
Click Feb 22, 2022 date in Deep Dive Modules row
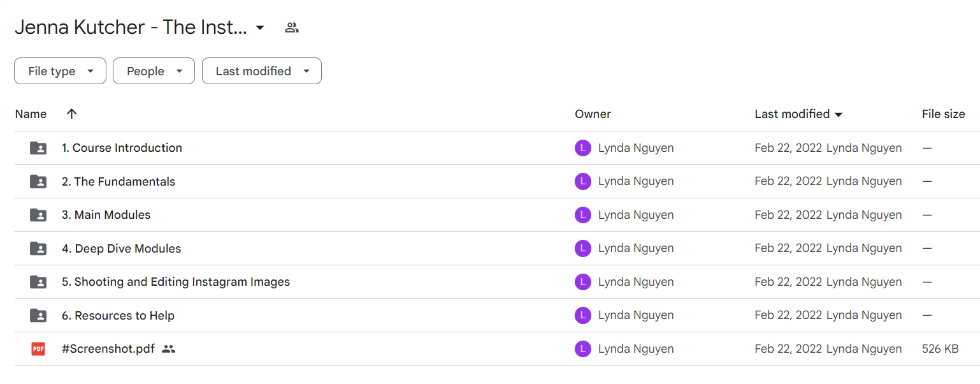click(788, 249)
